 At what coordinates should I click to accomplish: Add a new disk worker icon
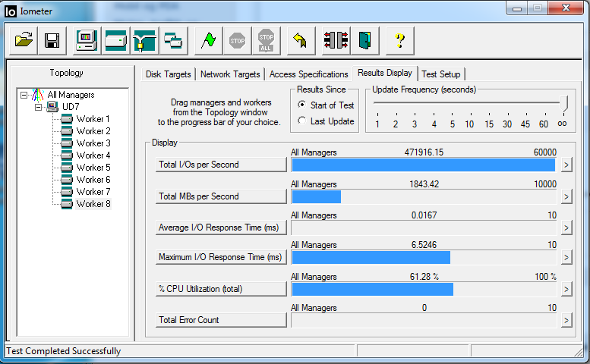click(115, 40)
